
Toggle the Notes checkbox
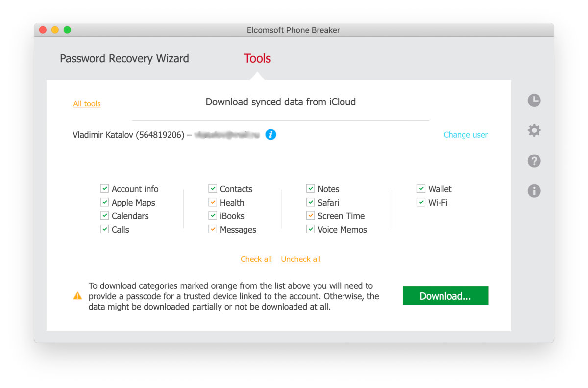(x=310, y=189)
